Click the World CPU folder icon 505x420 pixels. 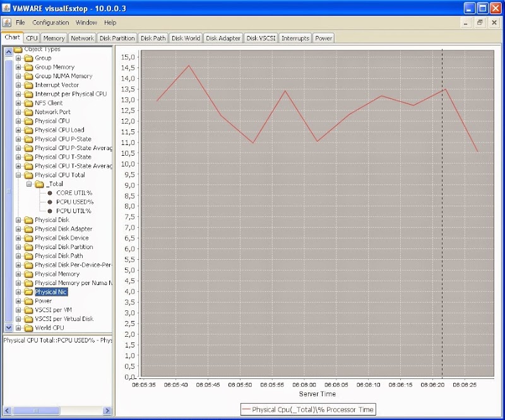(x=28, y=329)
